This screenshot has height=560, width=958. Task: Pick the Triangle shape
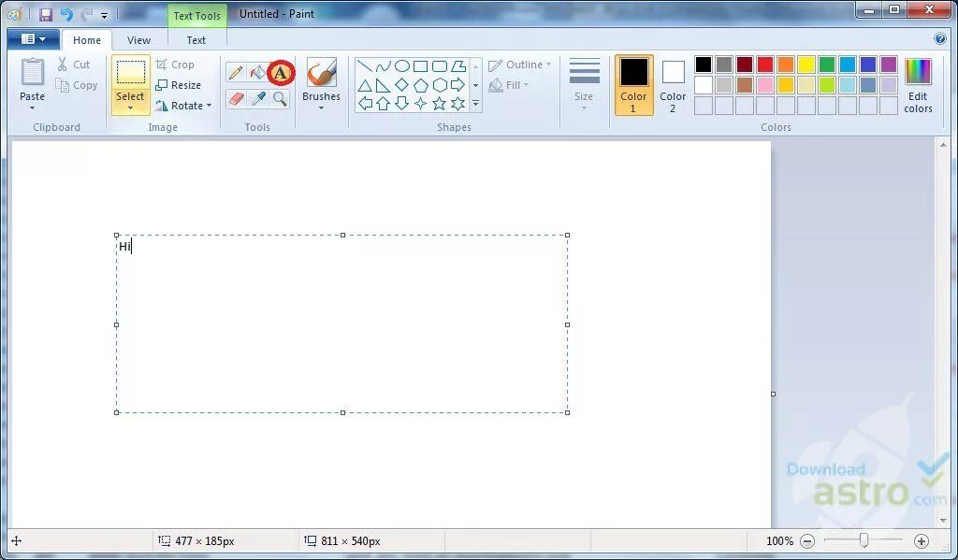(364, 85)
